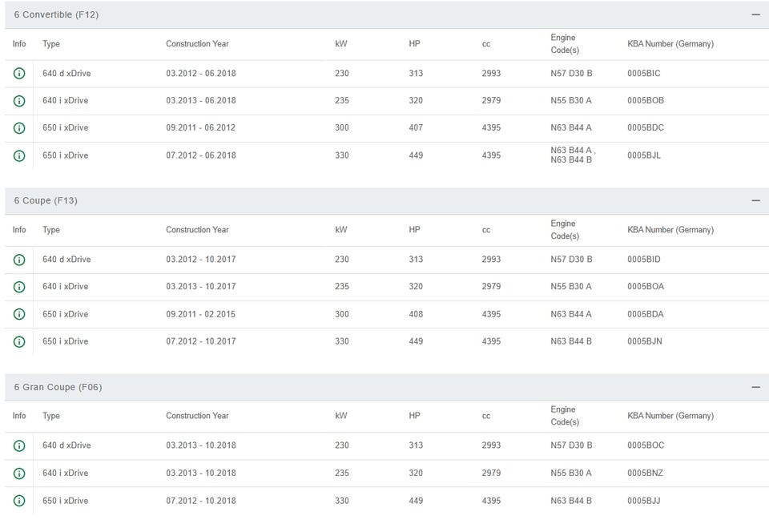Select construction year '03.2012 - 10.2017'

coord(200,259)
